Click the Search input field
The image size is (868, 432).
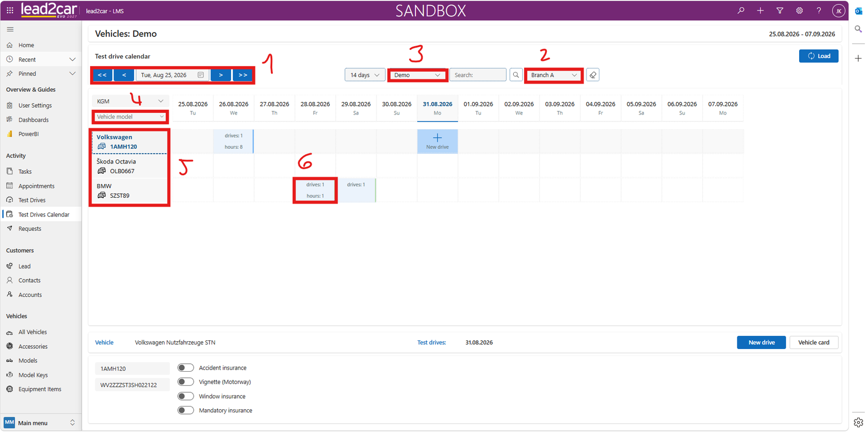point(478,75)
